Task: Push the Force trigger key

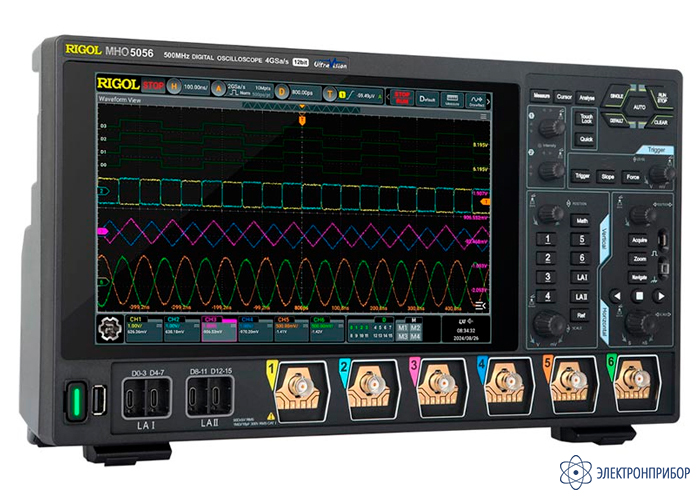Action: (x=633, y=177)
